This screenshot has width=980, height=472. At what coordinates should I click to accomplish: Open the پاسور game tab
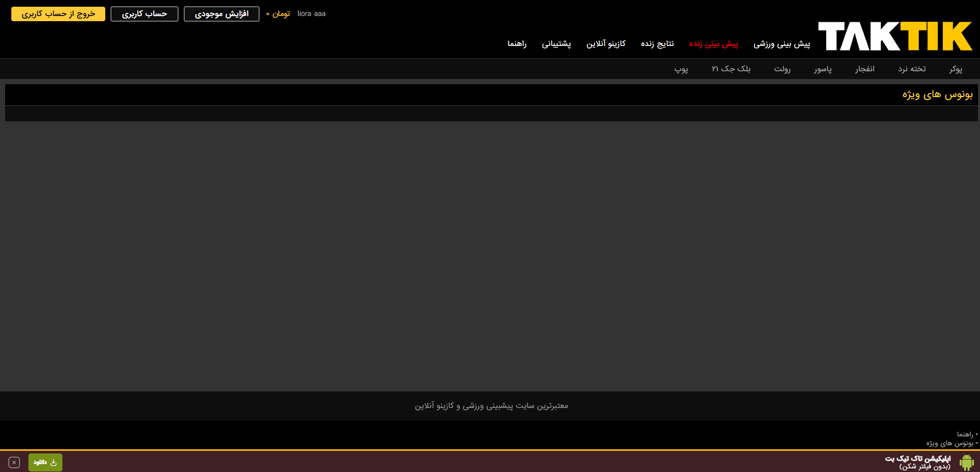823,69
